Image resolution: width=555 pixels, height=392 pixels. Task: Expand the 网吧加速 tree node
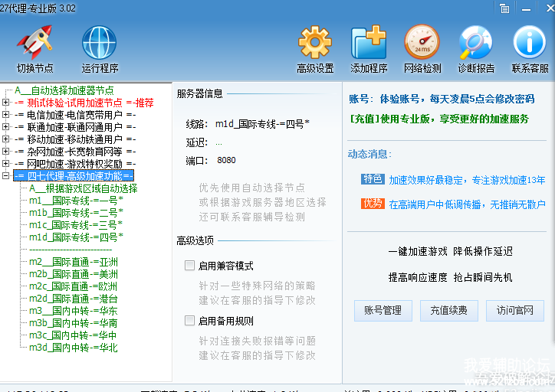tap(6, 164)
